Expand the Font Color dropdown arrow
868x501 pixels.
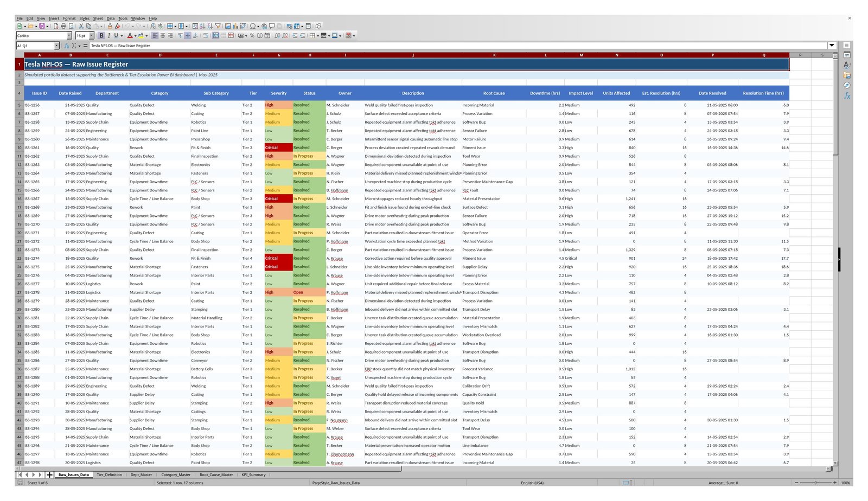tap(135, 36)
